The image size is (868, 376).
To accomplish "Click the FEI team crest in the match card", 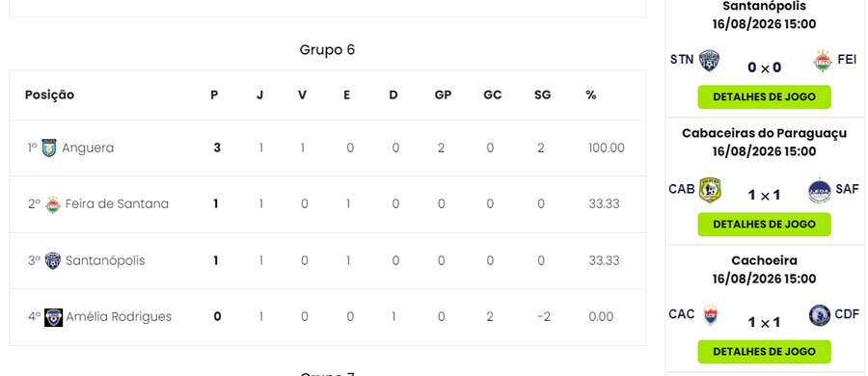I will click(x=823, y=61).
